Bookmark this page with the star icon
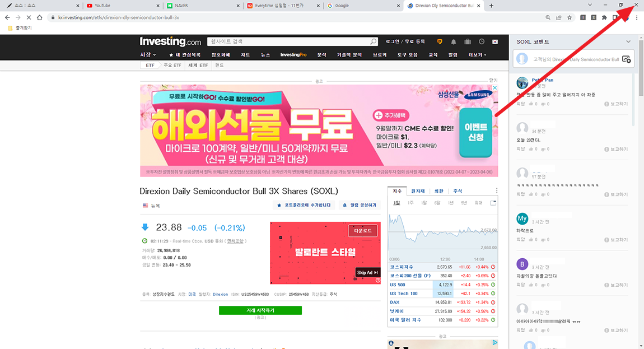 [x=570, y=18]
